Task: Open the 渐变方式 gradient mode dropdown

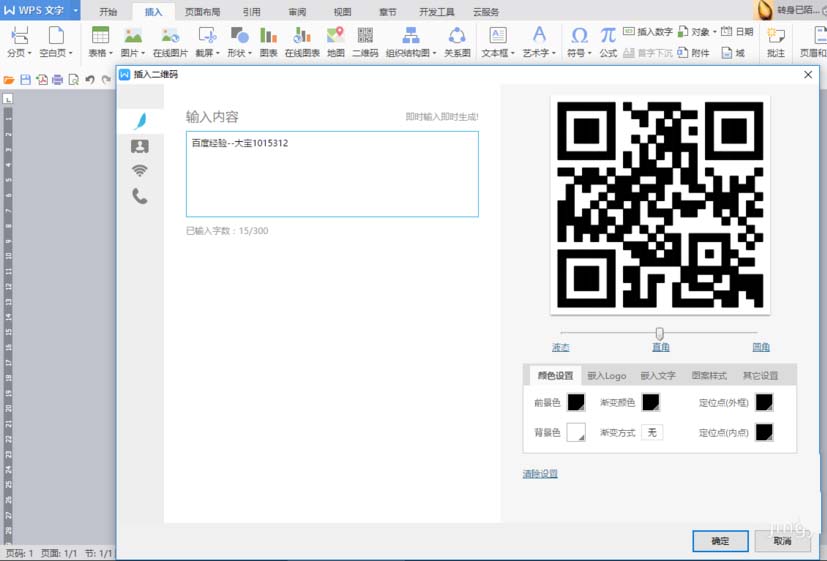Action: tap(652, 432)
